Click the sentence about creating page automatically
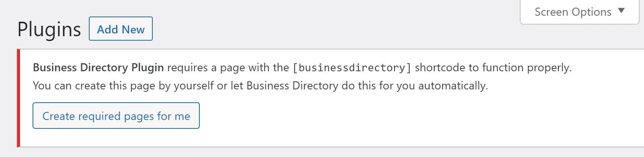The width and height of the screenshot is (644, 157). [260, 86]
